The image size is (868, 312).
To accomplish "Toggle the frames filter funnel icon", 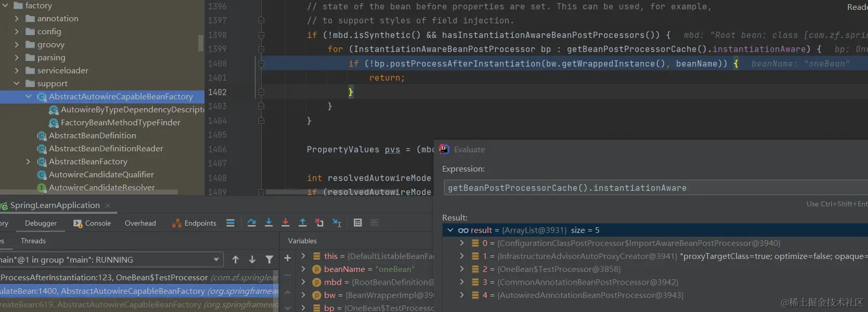I will pos(269,259).
